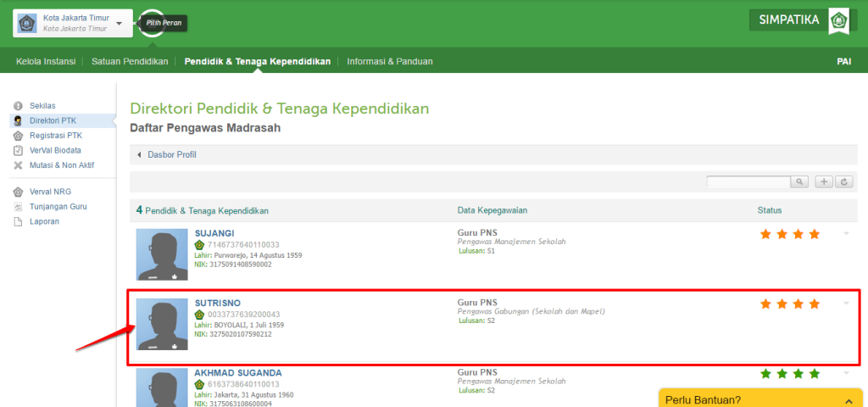Open Satuan Pendidikan menu
The height and width of the screenshot is (407, 868).
tap(130, 61)
